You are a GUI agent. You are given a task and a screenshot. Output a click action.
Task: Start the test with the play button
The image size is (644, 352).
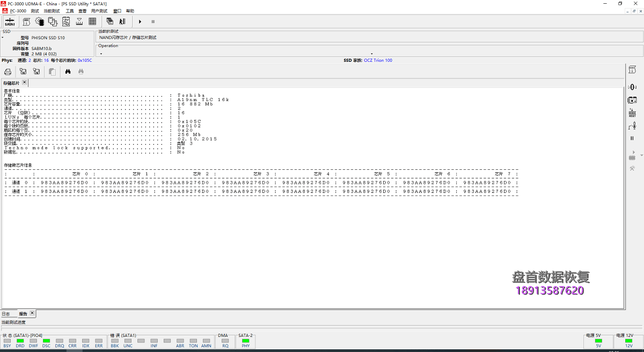coord(140,21)
